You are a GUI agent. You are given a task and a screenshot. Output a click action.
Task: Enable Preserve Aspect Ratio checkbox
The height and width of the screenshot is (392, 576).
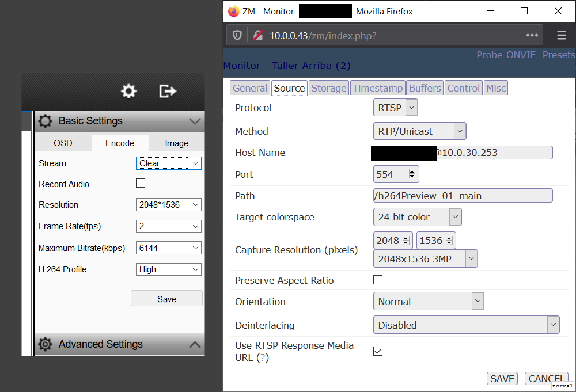pos(378,280)
